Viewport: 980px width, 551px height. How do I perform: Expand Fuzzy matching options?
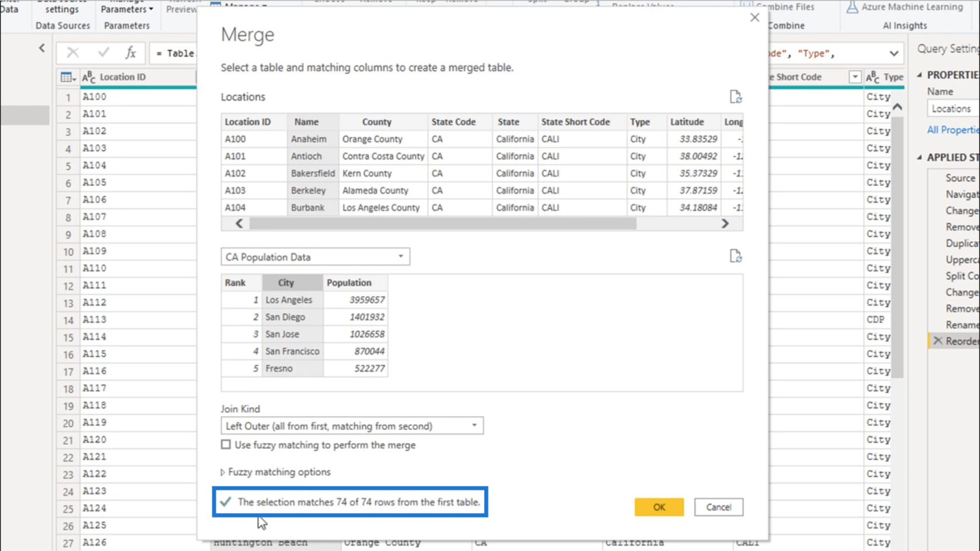click(x=222, y=472)
